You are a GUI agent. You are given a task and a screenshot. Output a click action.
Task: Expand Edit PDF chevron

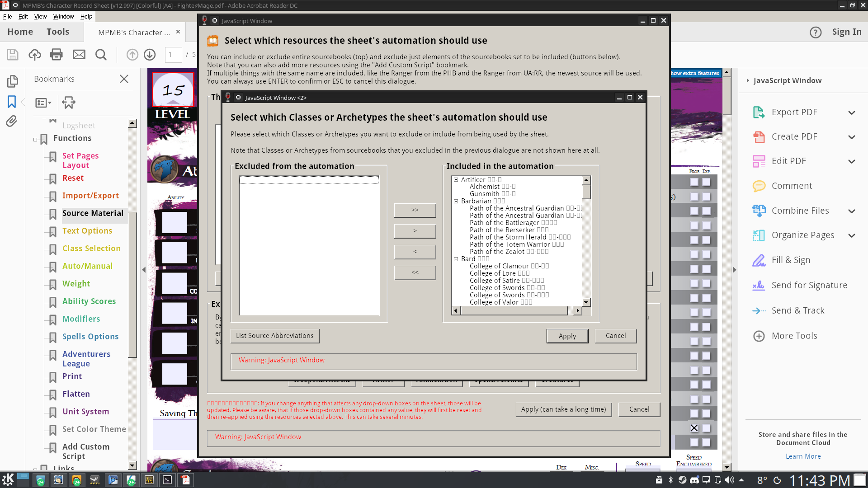tap(852, 161)
